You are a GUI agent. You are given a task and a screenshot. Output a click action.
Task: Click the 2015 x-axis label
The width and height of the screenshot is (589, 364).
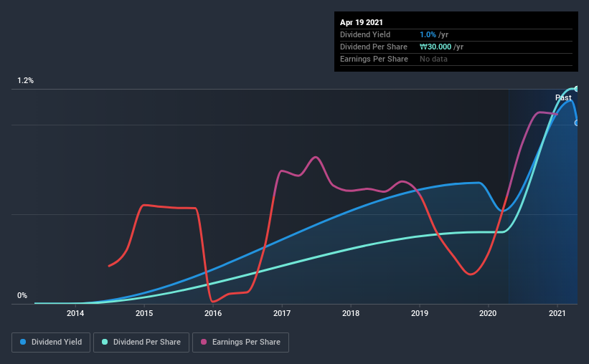[x=144, y=313]
